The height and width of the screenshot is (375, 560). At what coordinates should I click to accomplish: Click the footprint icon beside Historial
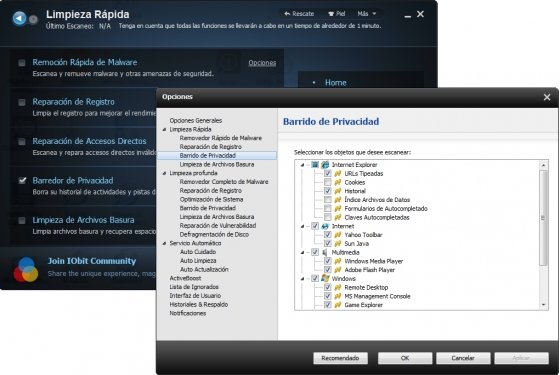[338, 191]
